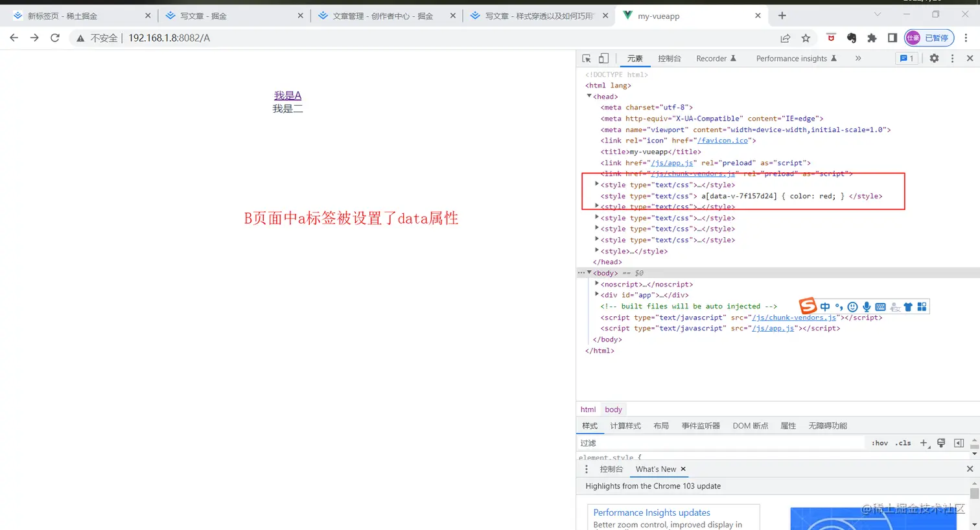Viewport: 980px width, 530px height.
Task: Open the Sogou soft keyboard icon
Action: click(880, 307)
